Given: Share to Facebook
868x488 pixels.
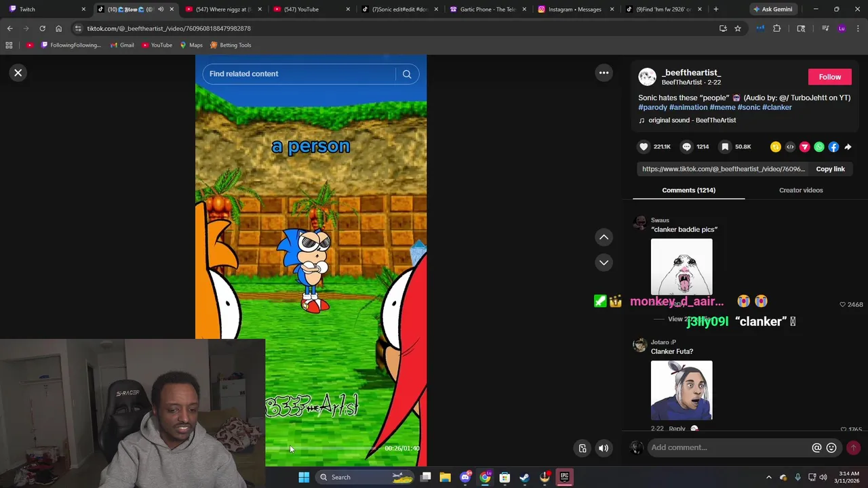Looking at the screenshot, I should point(833,147).
